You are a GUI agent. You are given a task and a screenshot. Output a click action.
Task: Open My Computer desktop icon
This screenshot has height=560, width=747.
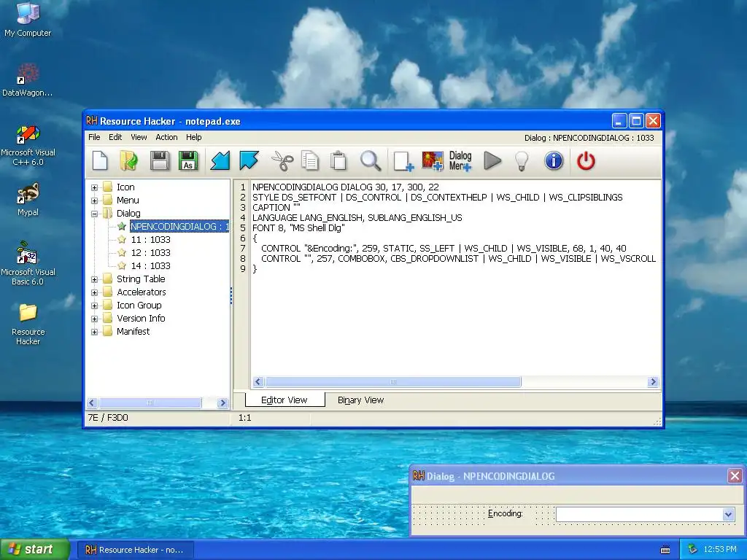[x=28, y=20]
